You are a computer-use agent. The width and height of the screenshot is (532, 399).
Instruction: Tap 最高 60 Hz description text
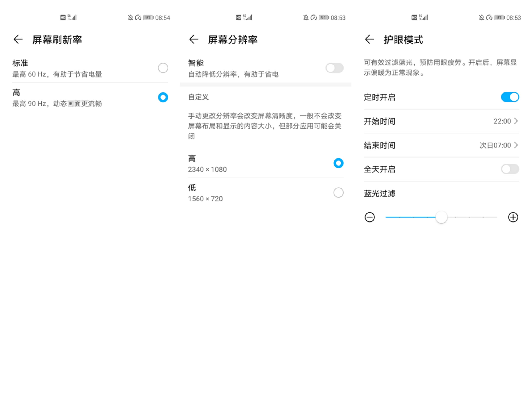[57, 74]
